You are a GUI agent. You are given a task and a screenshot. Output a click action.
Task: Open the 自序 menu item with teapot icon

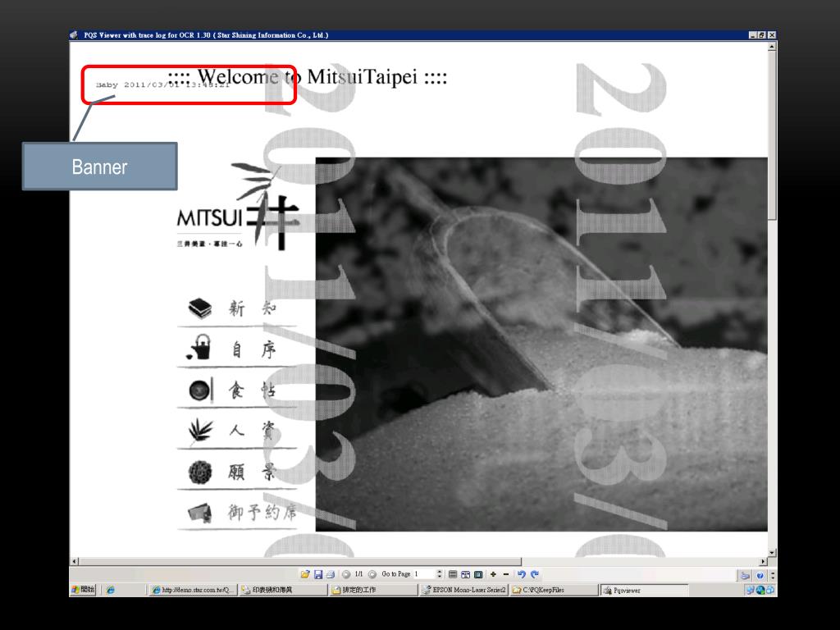point(237,349)
